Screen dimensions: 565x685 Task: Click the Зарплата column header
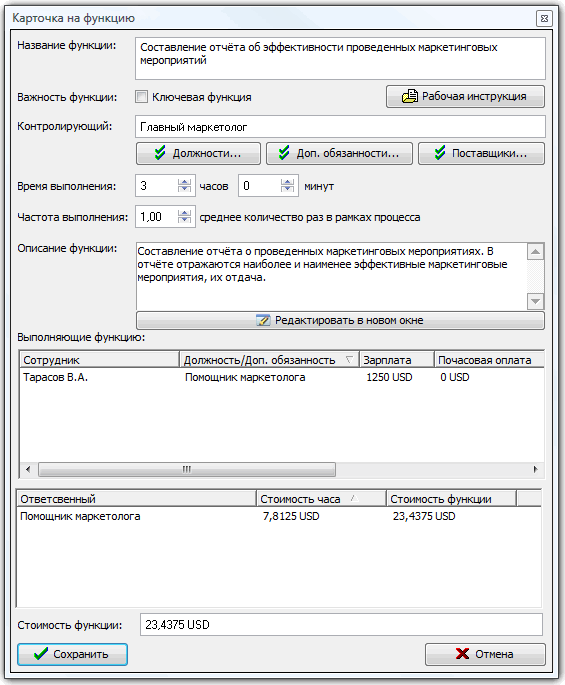397,360
